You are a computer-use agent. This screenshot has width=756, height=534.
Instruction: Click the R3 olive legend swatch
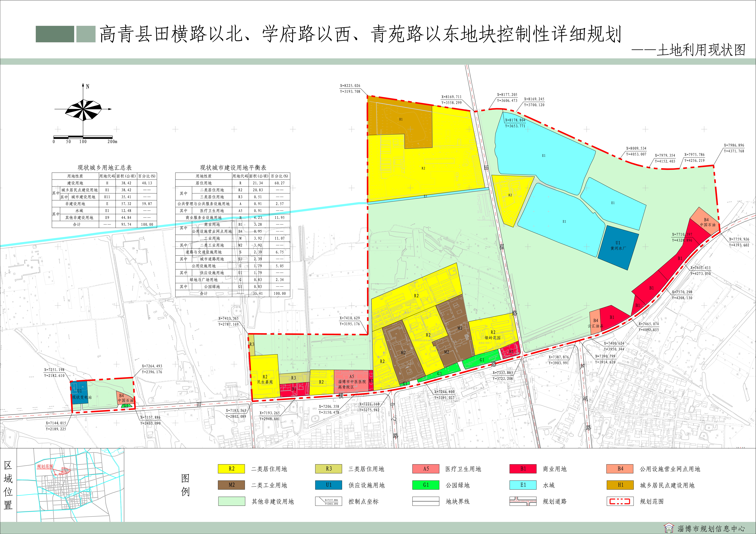click(329, 469)
